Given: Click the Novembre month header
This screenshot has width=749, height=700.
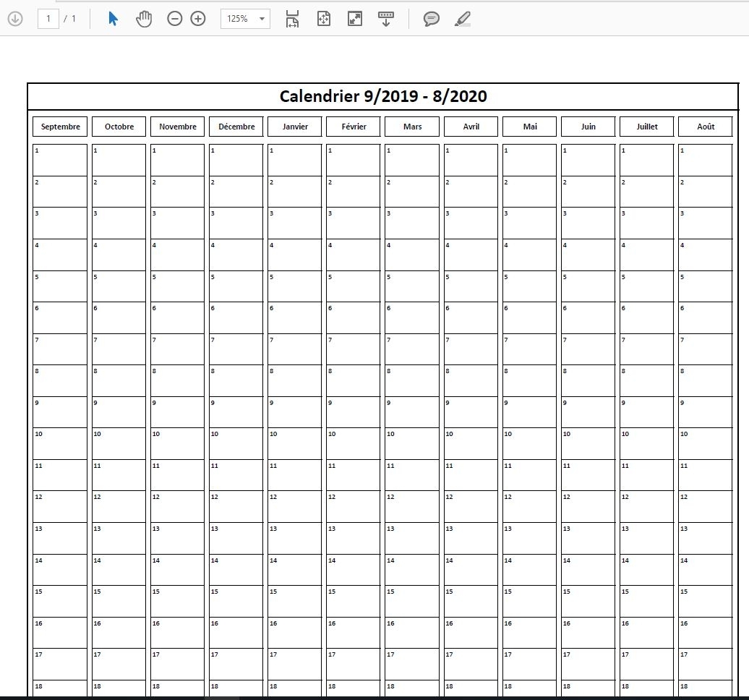Looking at the screenshot, I should tap(178, 127).
